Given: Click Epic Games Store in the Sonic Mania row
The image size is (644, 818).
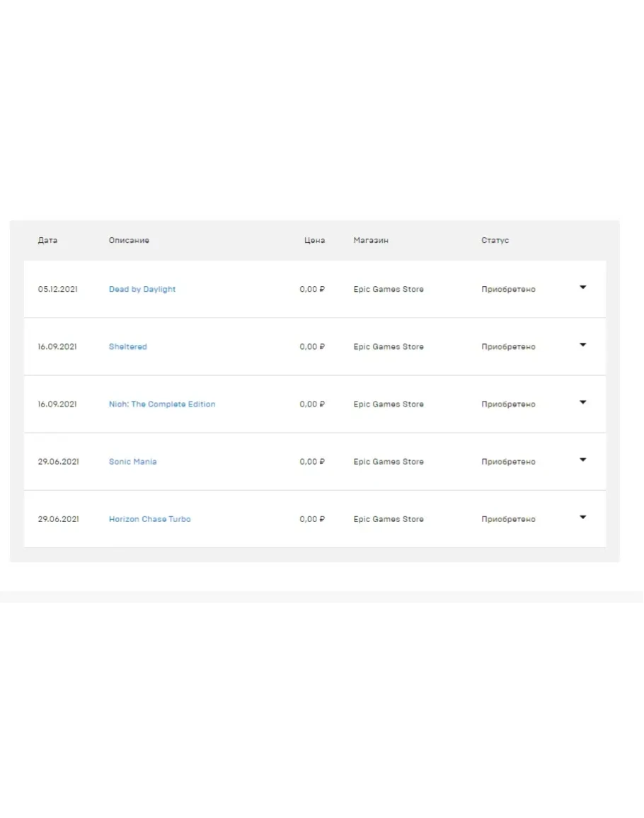Looking at the screenshot, I should [389, 462].
